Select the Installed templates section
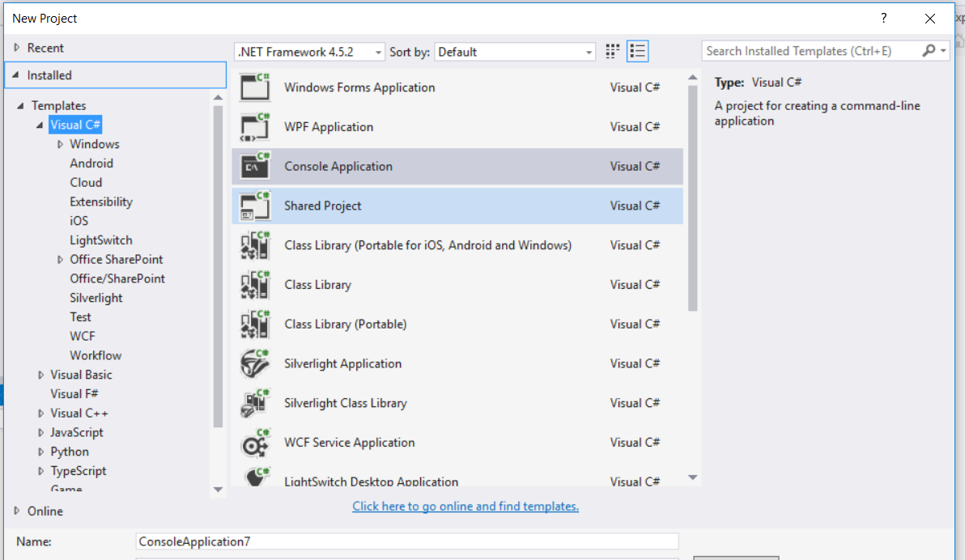965x560 pixels. (x=47, y=74)
